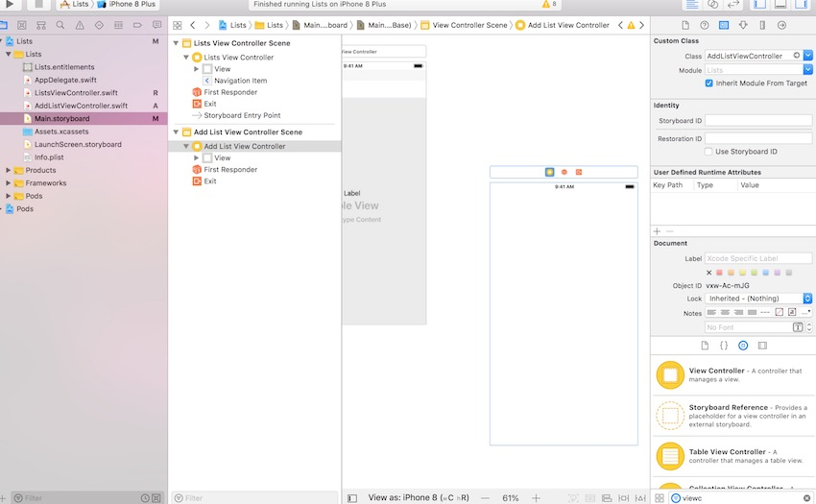816x504 pixels.
Task: Open the Size inspector ruler icon
Action: click(762, 25)
